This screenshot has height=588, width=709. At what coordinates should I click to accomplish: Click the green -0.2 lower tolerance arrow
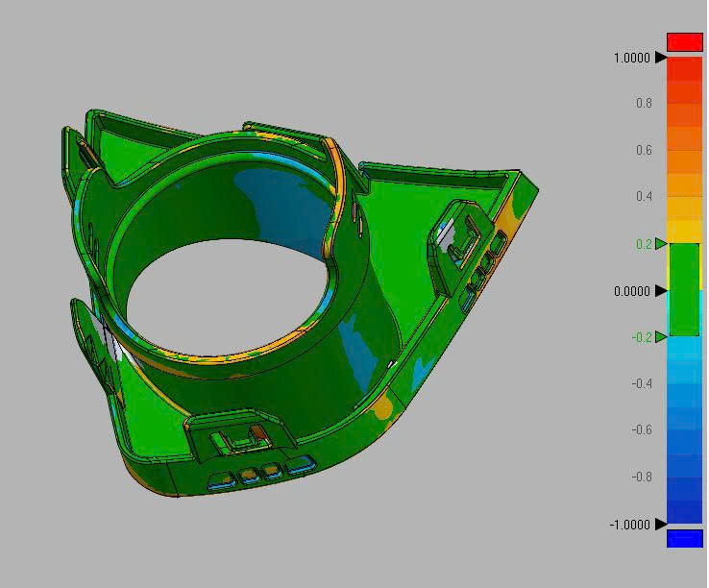[x=661, y=336]
